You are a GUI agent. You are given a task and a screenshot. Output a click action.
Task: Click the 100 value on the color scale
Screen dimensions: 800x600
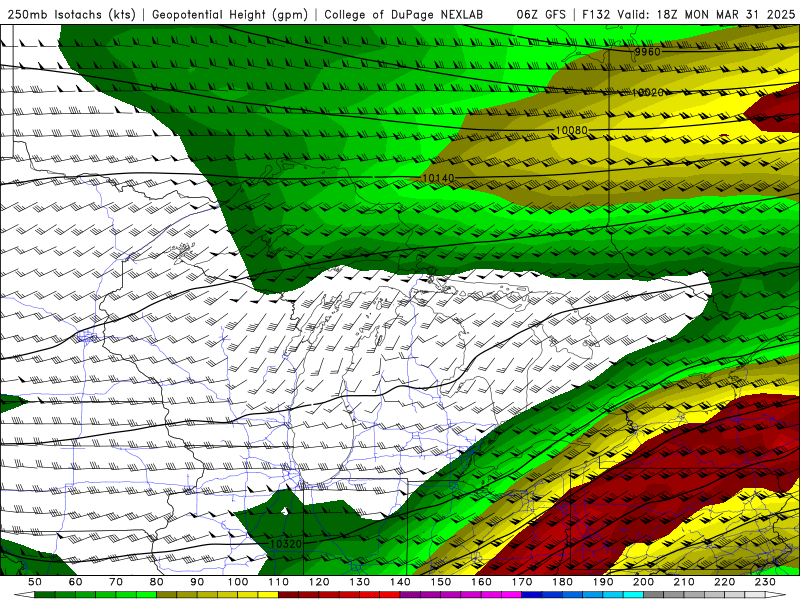238,582
